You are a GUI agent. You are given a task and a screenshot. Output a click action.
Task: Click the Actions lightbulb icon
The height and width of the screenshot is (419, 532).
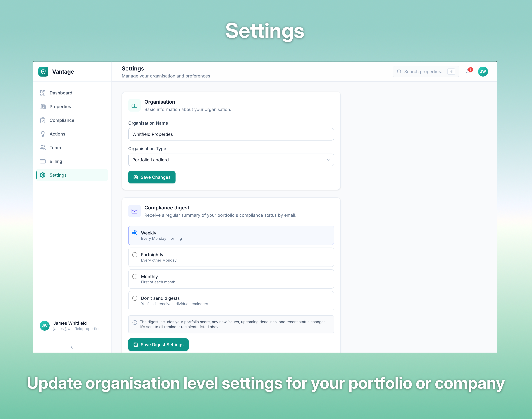tap(43, 134)
